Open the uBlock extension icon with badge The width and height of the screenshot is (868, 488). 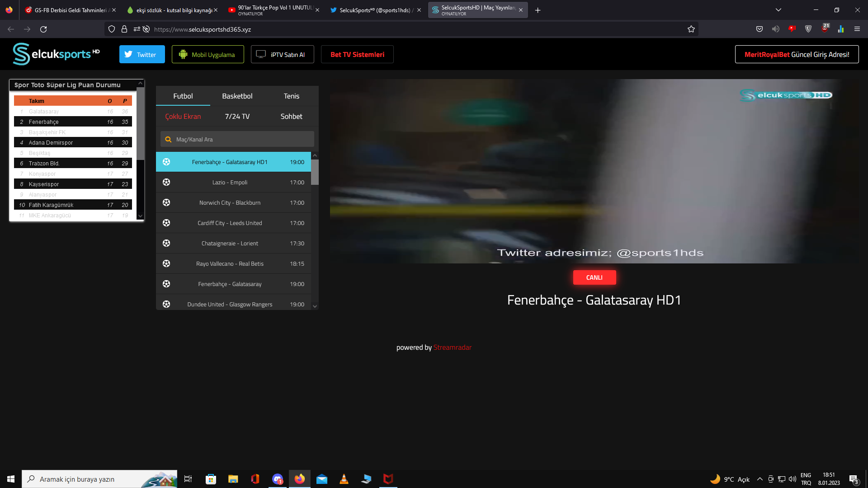[x=825, y=28]
